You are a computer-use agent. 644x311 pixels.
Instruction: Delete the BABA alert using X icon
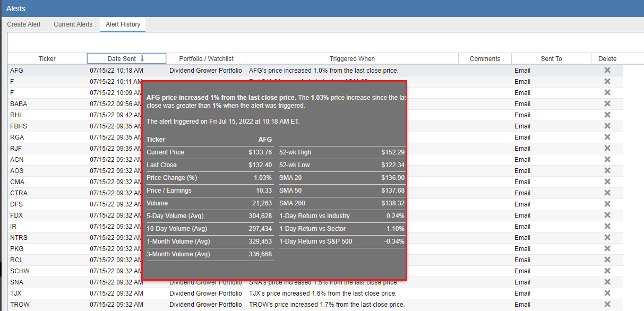[x=607, y=103]
